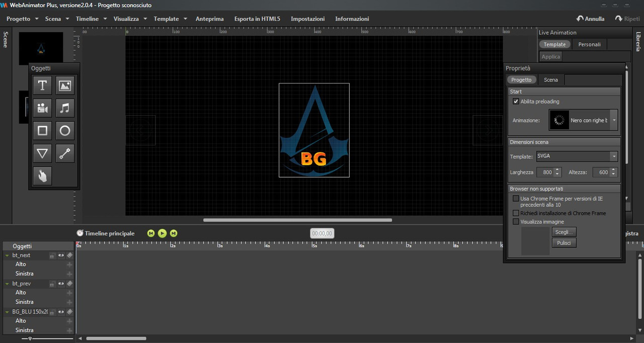Add keyframe diamond for bt_next
This screenshot has width=644, height=343.
pyautogui.click(x=69, y=255)
